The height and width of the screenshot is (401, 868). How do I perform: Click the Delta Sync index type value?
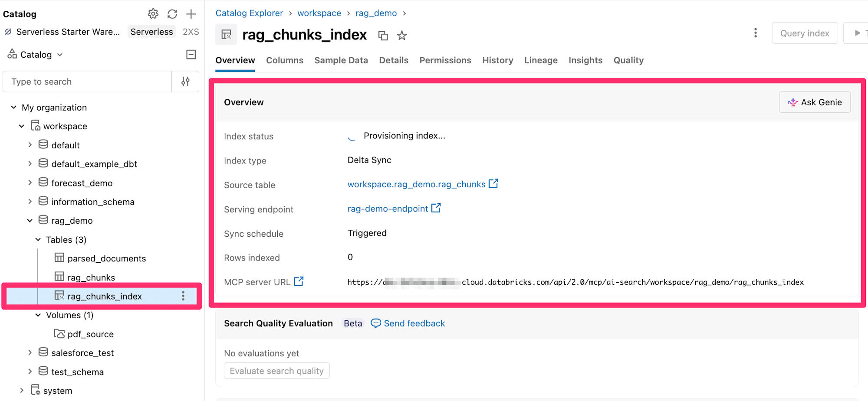click(369, 160)
